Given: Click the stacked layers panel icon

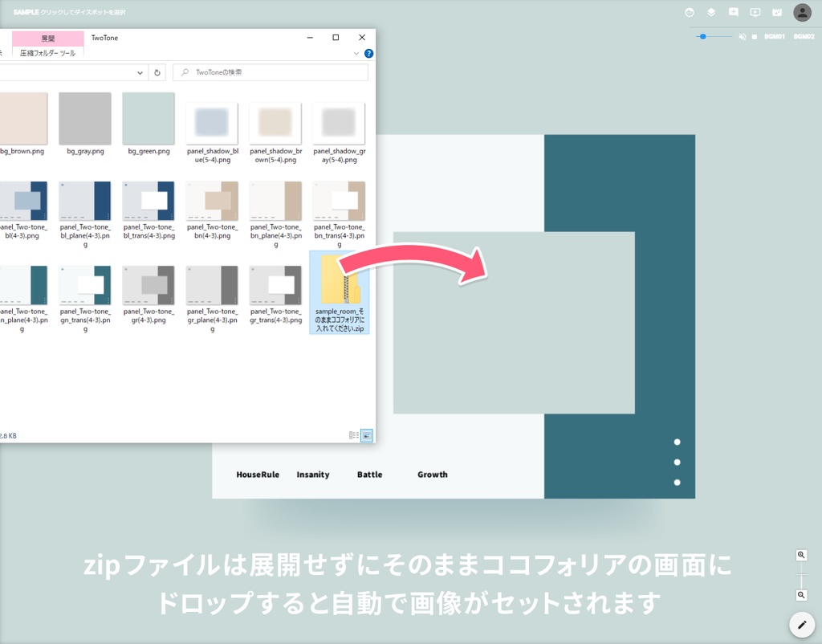Looking at the screenshot, I should tap(711, 12).
